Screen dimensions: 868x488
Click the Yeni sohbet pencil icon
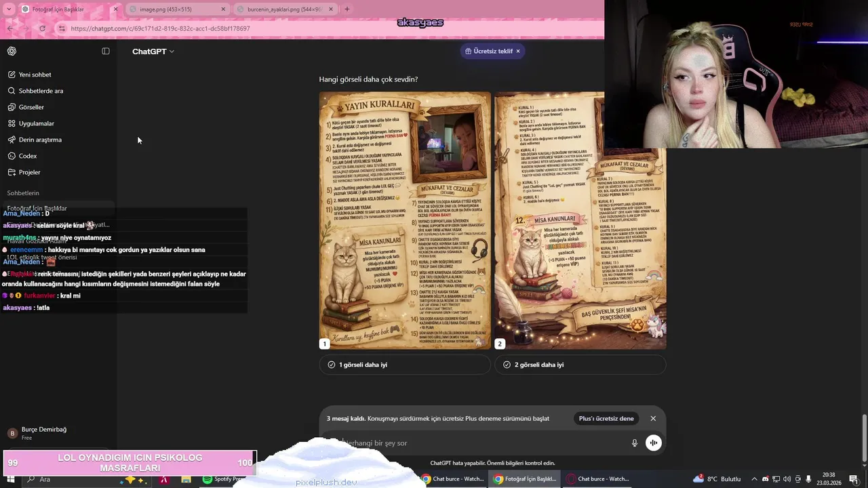[x=12, y=75]
